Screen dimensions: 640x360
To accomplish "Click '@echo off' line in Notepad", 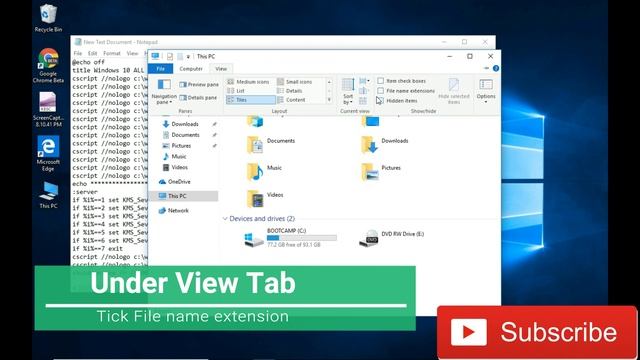I will 88,62.
